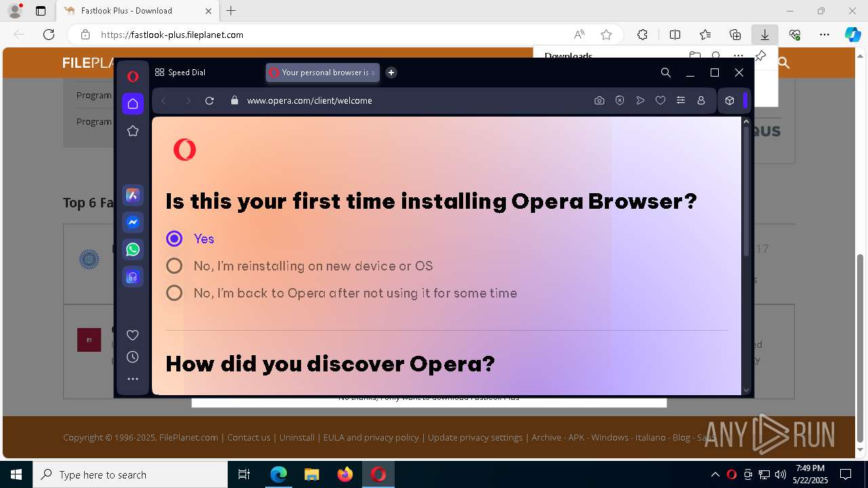Screen dimensions: 868x488
Task: Go to Opera Start Page home icon
Action: coord(133,104)
